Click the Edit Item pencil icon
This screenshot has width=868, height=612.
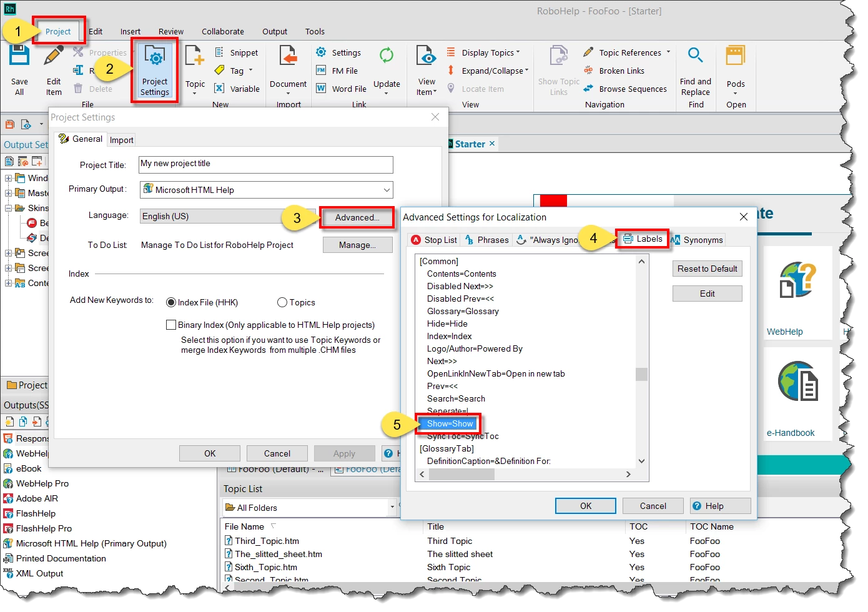(54, 56)
